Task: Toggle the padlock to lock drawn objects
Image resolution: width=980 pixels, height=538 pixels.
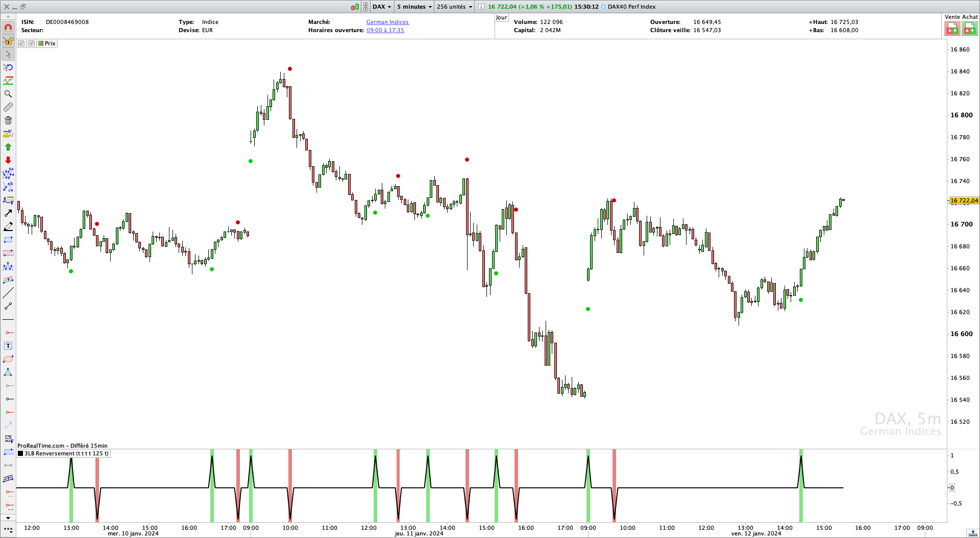Action: tap(8, 41)
